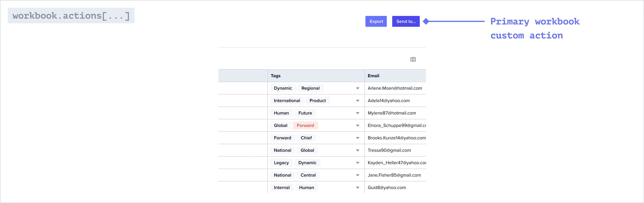The height and width of the screenshot is (203, 644).
Task: Click the column layout icon above the table
Action: [413, 59]
